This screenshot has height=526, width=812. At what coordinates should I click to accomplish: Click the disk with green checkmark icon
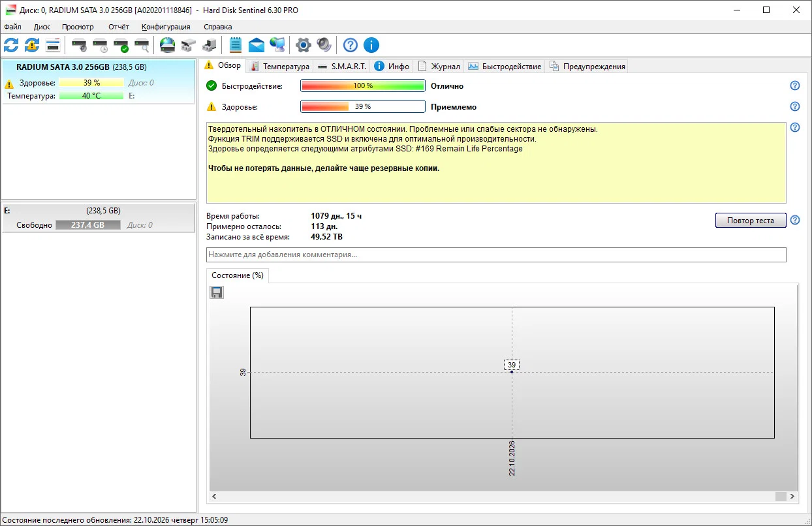(121, 45)
